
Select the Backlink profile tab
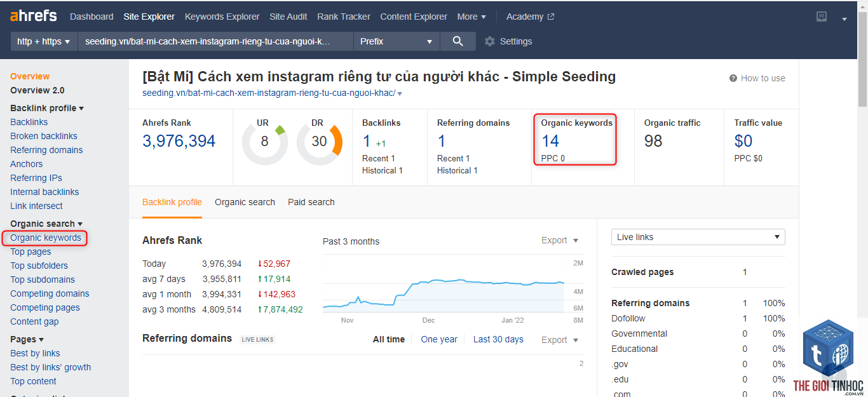point(172,202)
